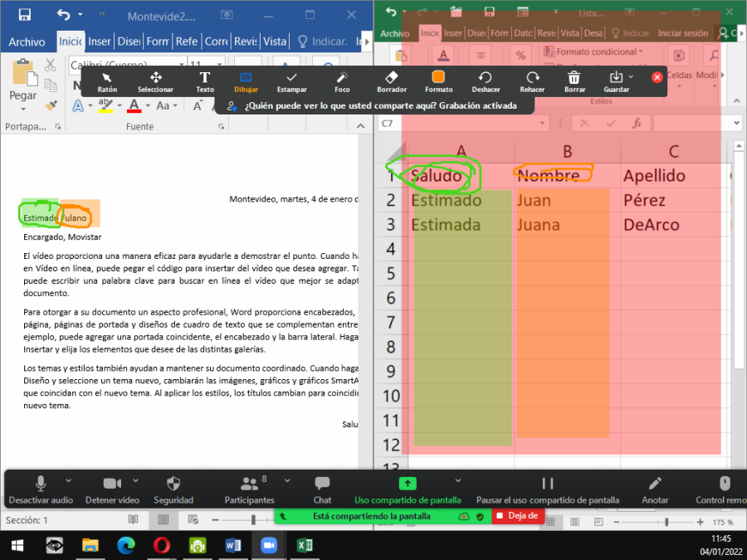
Task: Click Borrar trash to clear annotations
Action: (x=574, y=82)
